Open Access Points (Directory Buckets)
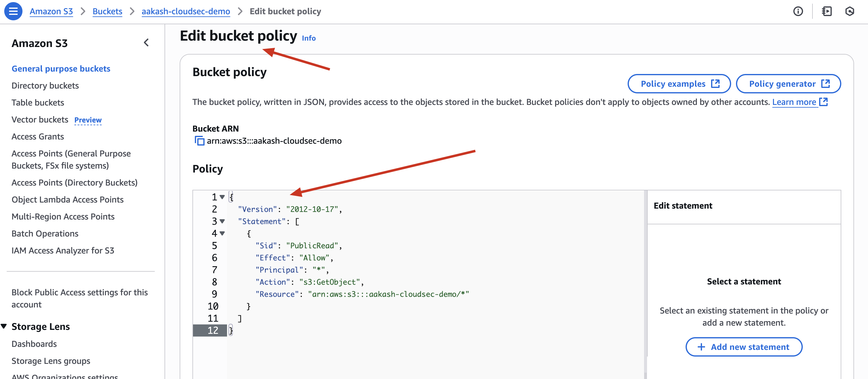 tap(74, 183)
